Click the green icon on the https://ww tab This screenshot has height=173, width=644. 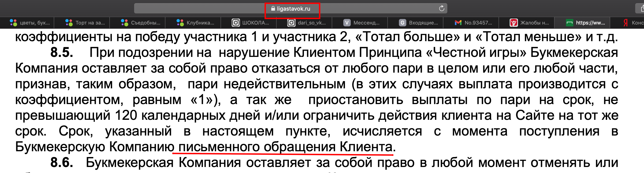click(569, 23)
